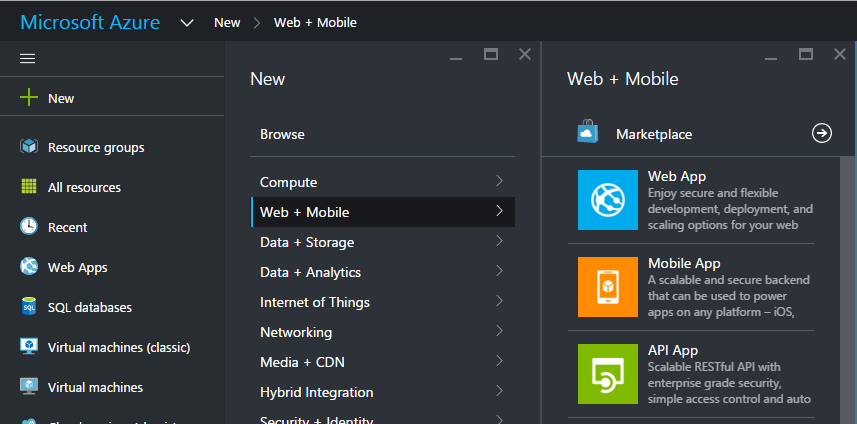Open SQL databases in sidebar
The image size is (857, 424).
[90, 308]
